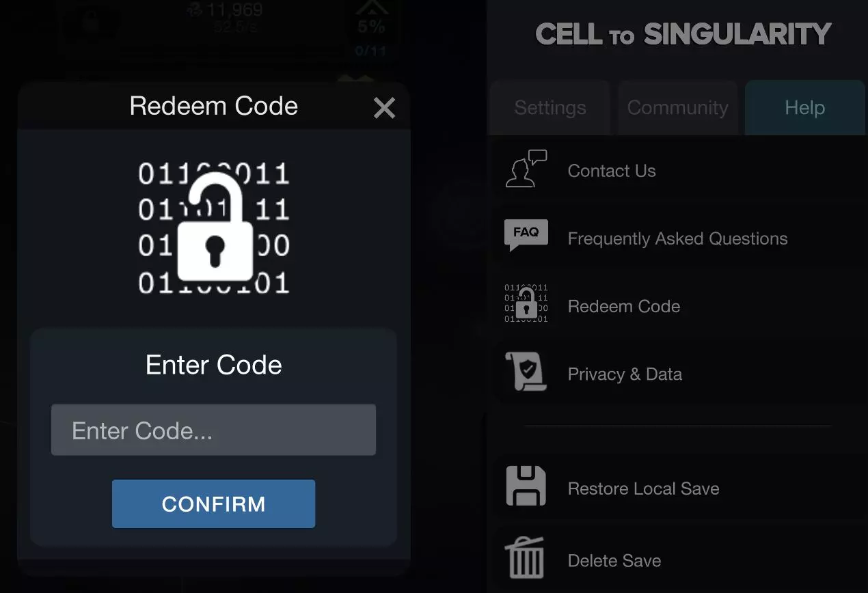Click the floppy disk restore icon
Screen dimensions: 868x593
526,486
